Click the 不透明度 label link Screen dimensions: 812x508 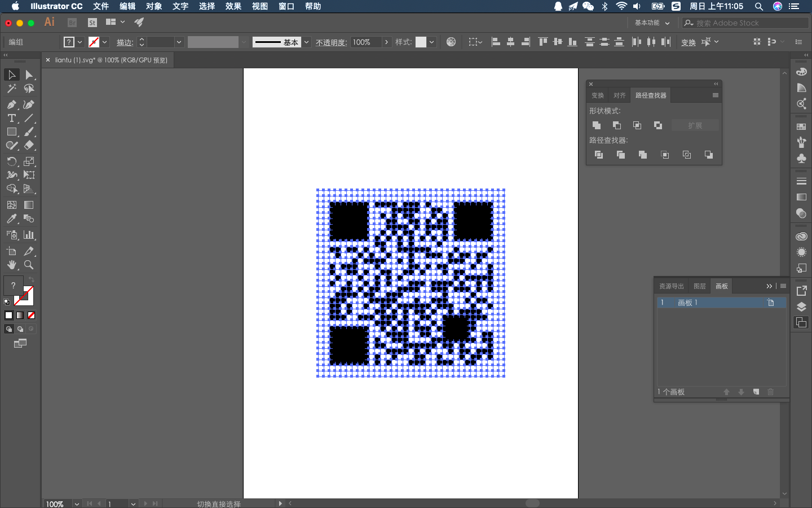331,42
